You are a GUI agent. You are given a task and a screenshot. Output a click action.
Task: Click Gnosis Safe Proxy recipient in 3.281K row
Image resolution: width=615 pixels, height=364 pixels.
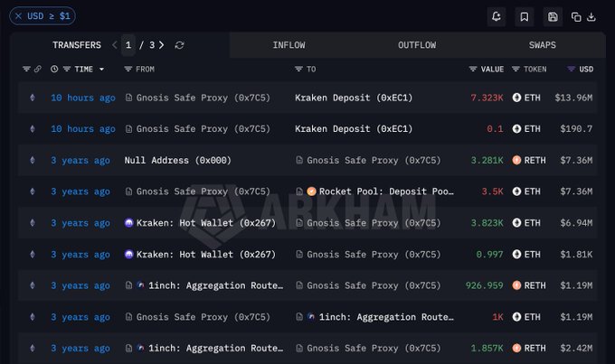[374, 160]
